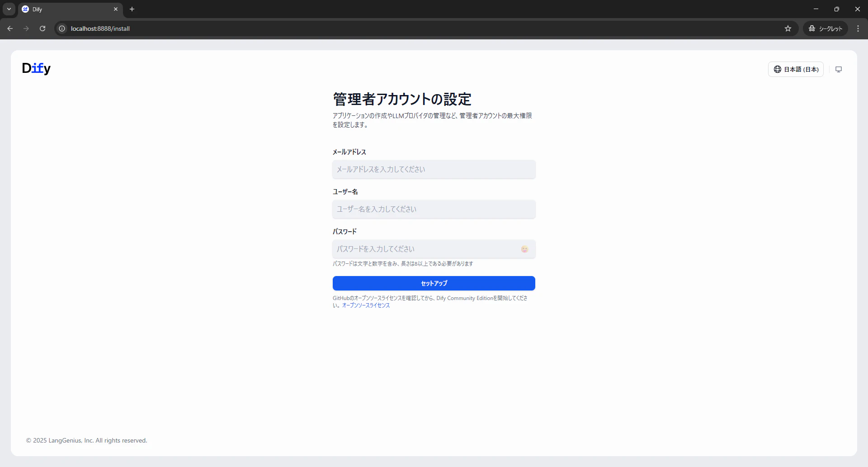Go back with the browser back arrow
This screenshot has height=467, width=868.
click(x=10, y=29)
